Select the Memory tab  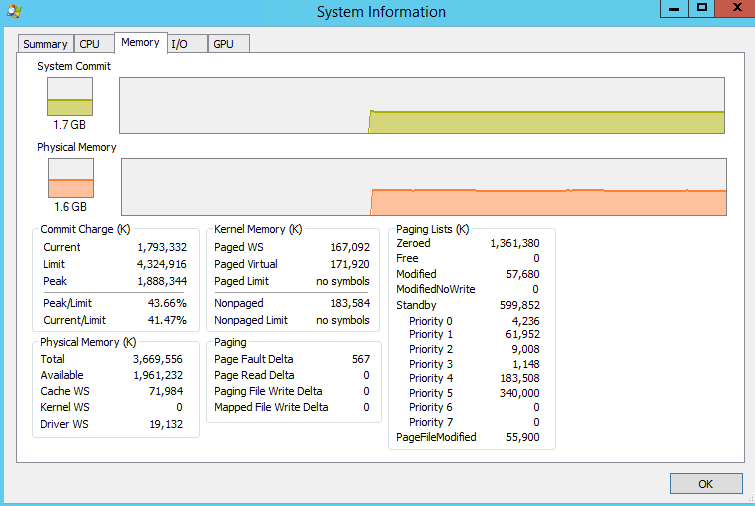pos(140,42)
